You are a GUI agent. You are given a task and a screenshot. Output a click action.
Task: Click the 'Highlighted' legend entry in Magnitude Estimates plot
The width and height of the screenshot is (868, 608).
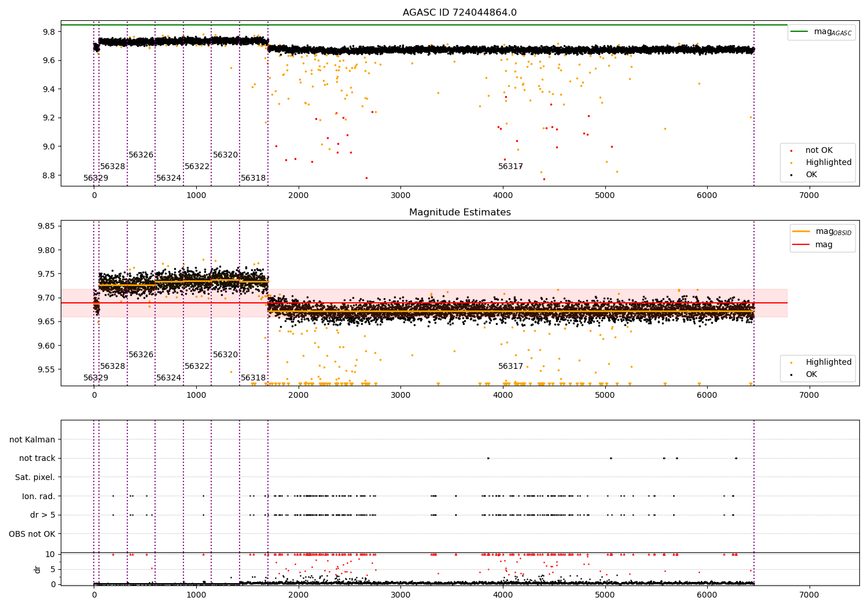point(828,362)
